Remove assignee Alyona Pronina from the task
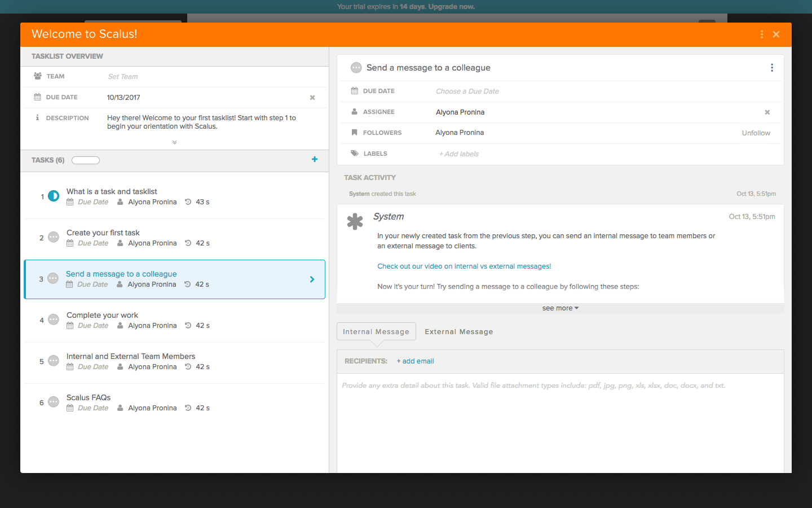 (767, 112)
